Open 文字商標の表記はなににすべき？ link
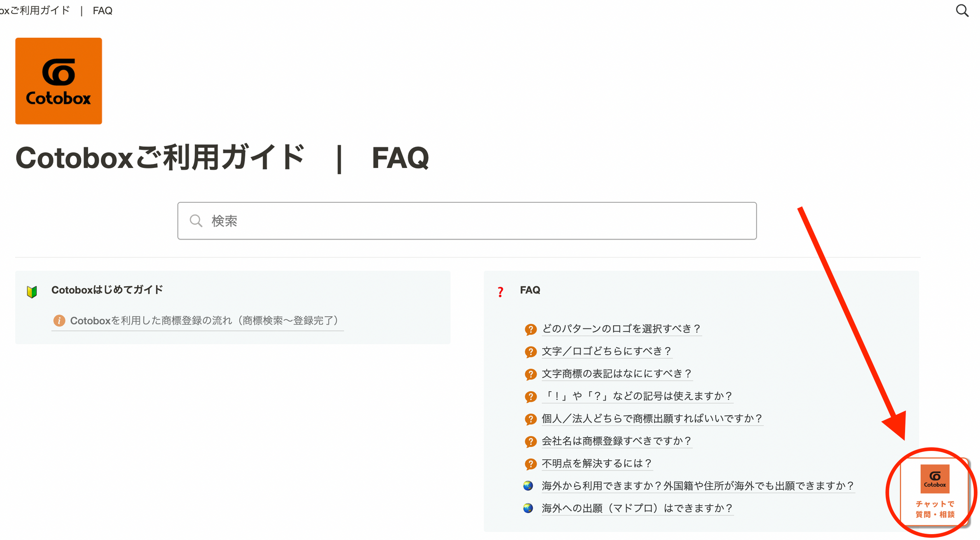980x540 pixels. pyautogui.click(x=616, y=374)
